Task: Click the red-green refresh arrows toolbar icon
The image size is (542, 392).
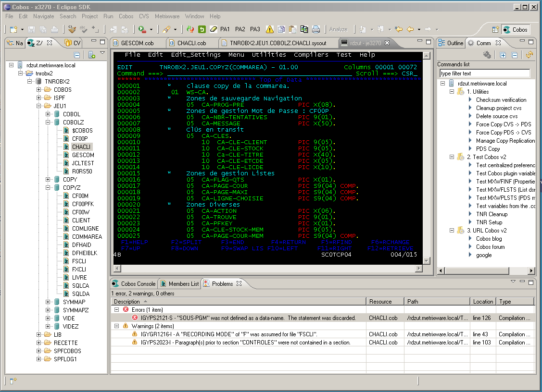Action: tap(190, 29)
